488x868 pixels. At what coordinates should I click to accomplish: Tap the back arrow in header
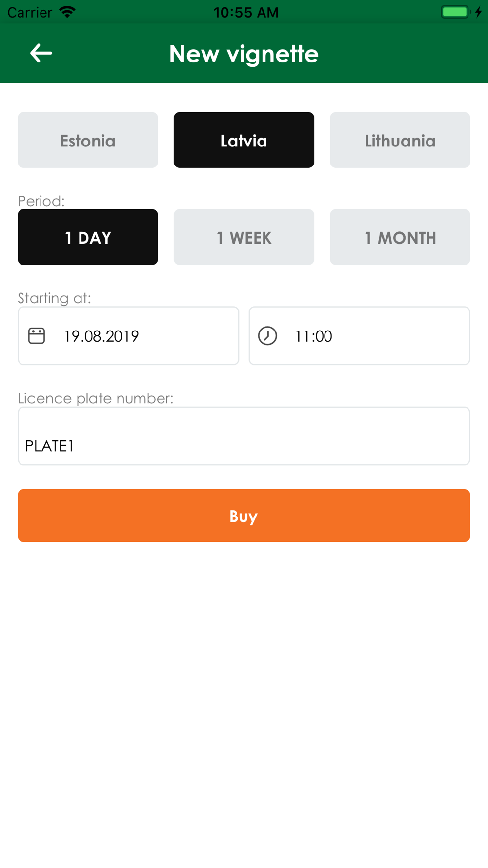click(x=41, y=53)
